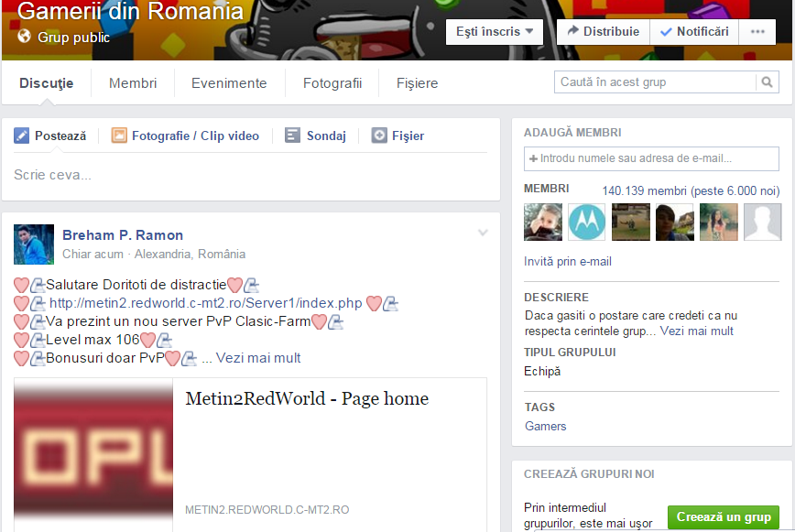Open Metin2RedWorld - Page home title
795x532 pixels.
[x=307, y=398]
